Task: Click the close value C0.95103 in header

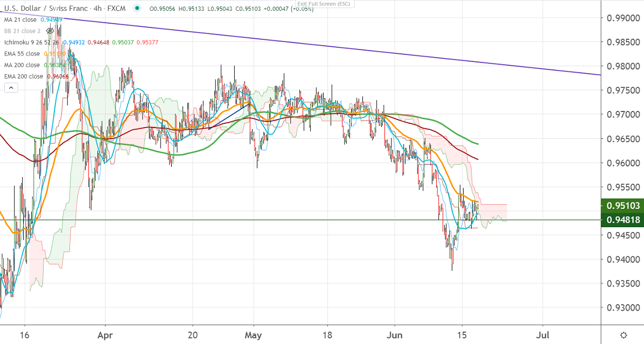Action: click(x=248, y=9)
